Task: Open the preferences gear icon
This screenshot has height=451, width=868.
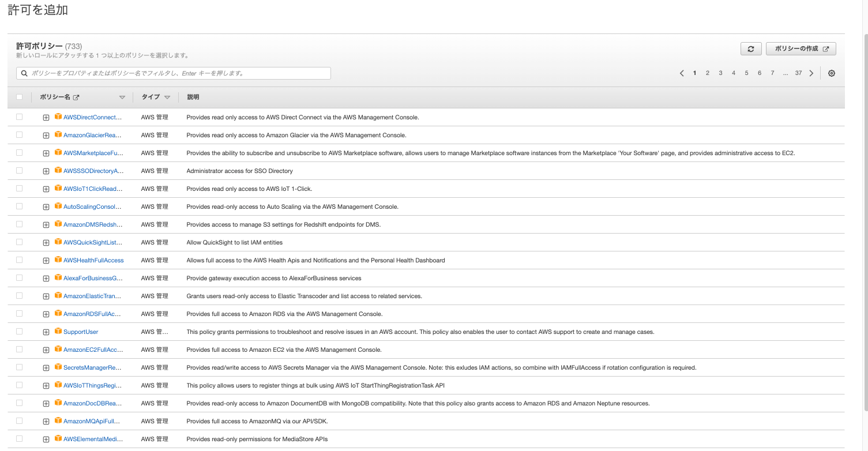Action: (x=831, y=73)
